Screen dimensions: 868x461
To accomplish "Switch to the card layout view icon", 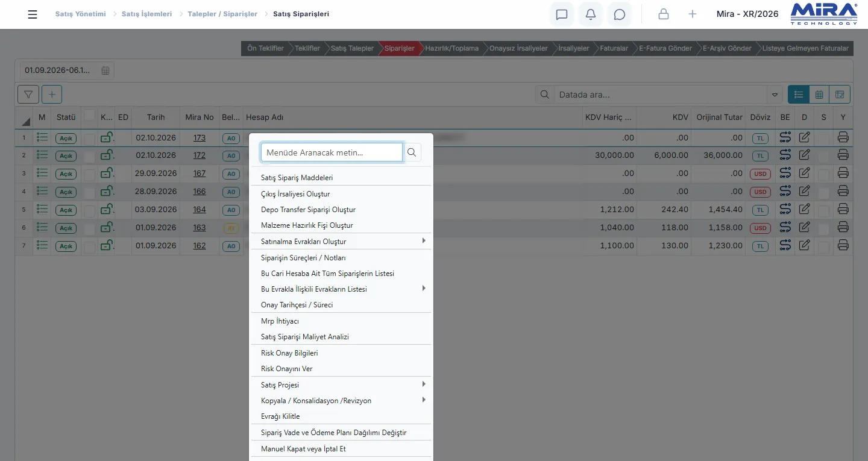I will pos(840,94).
